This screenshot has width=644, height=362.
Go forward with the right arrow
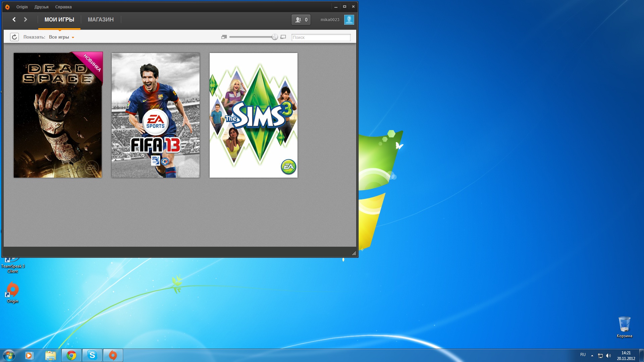pyautogui.click(x=25, y=19)
